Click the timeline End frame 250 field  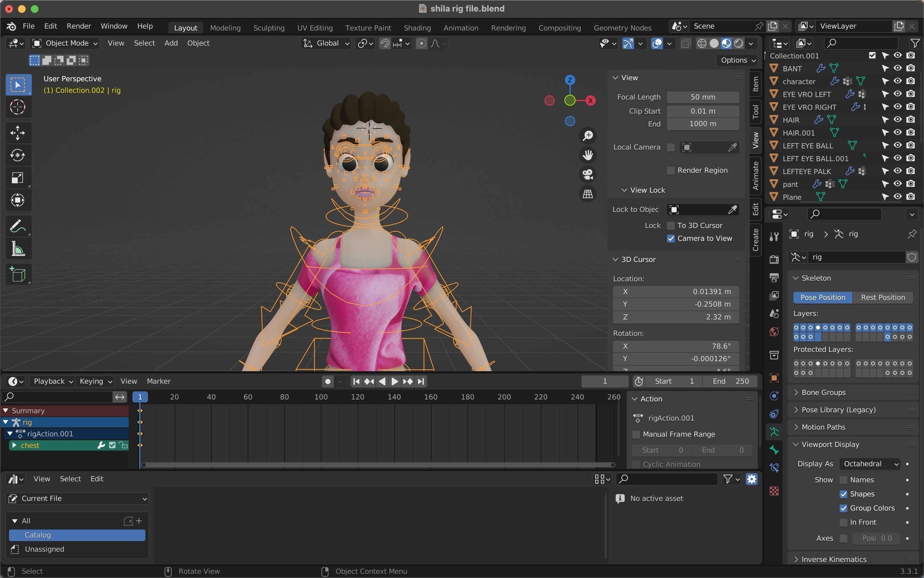coord(731,381)
